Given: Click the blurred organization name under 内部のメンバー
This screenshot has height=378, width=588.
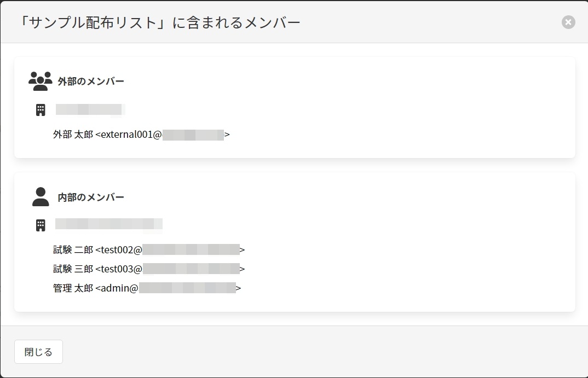Looking at the screenshot, I should click(x=108, y=224).
